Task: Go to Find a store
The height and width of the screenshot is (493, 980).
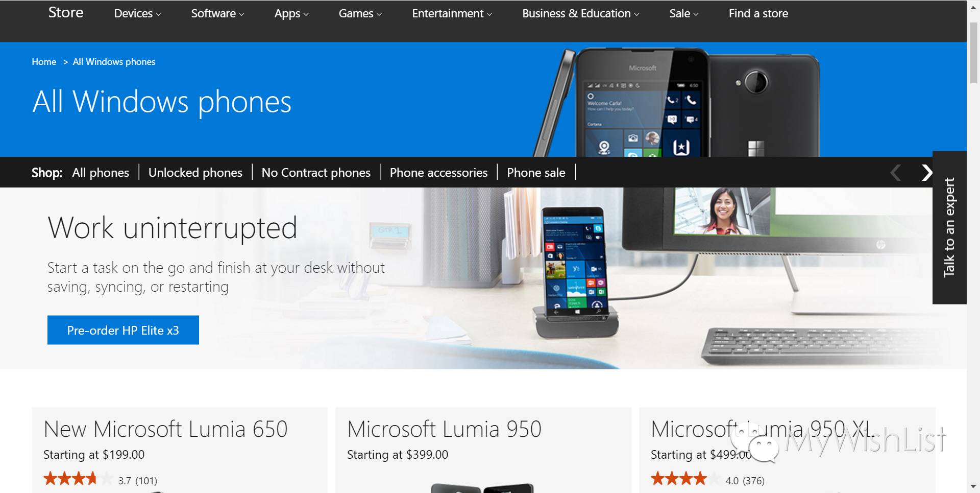Action: pos(758,14)
